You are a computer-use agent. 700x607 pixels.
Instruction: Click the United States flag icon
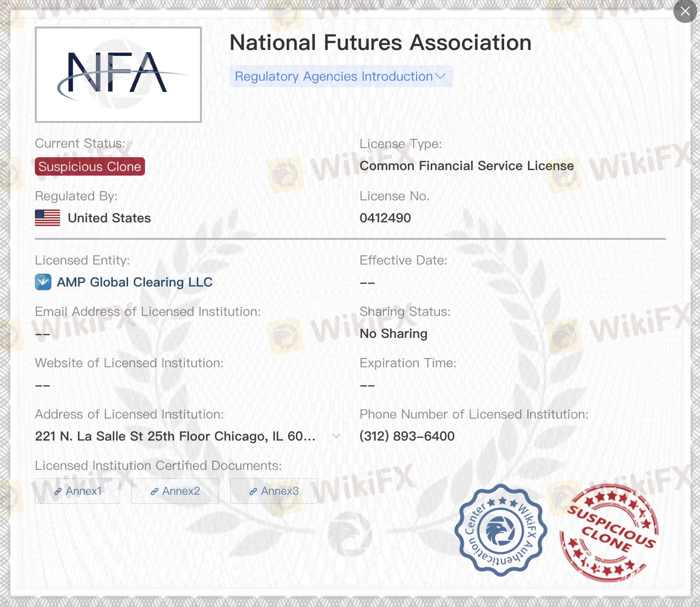tap(48, 218)
